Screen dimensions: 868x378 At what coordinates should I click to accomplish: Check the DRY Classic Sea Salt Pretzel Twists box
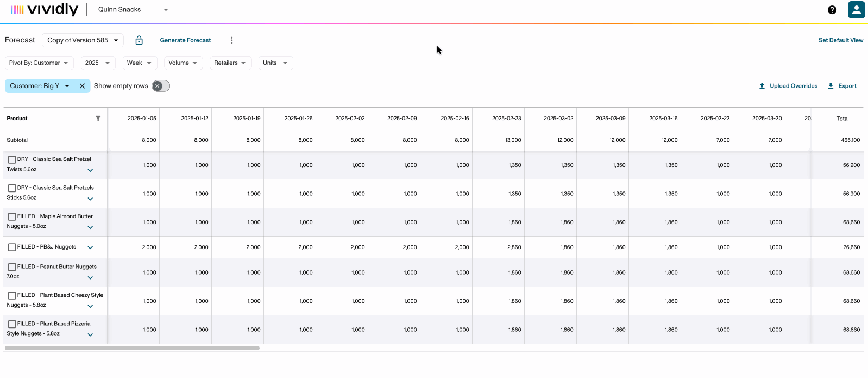(x=12, y=159)
